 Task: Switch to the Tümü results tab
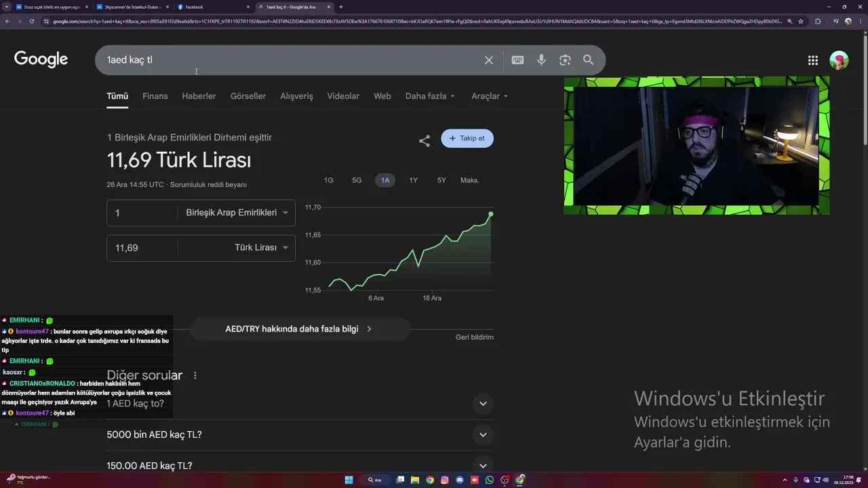[117, 96]
